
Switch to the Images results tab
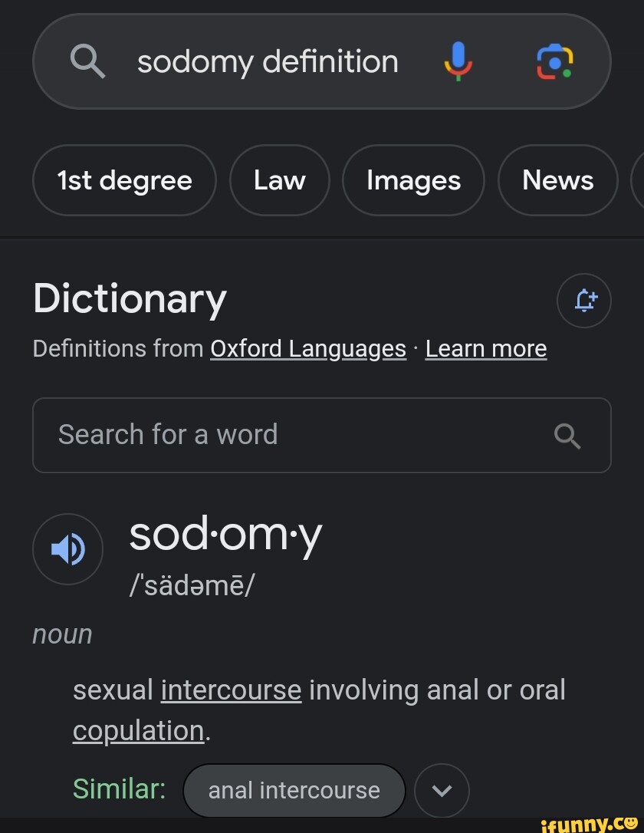click(413, 180)
